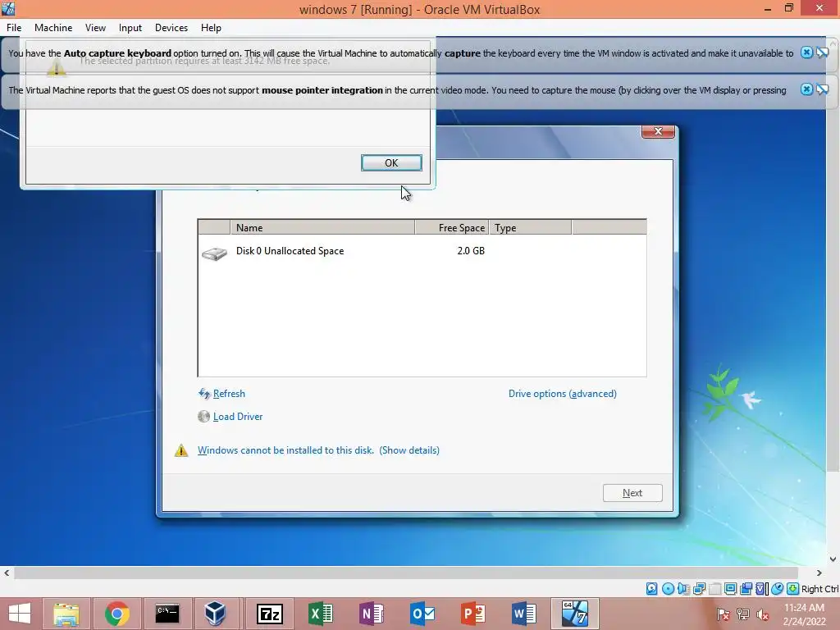Viewport: 840px width, 630px height.
Task: Open the File menu
Action: (x=14, y=28)
